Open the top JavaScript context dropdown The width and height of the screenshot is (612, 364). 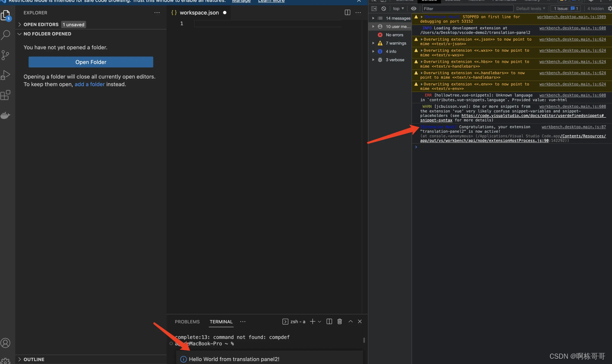tap(398, 9)
